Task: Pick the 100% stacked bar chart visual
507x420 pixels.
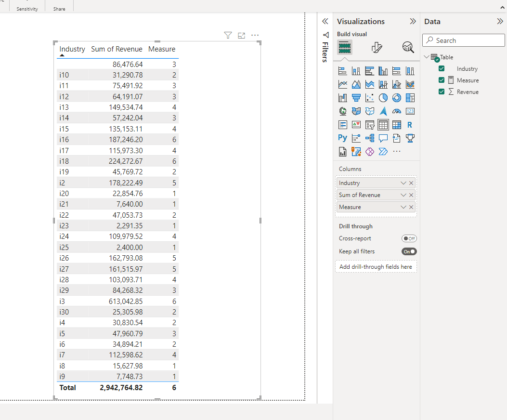Action: point(396,71)
